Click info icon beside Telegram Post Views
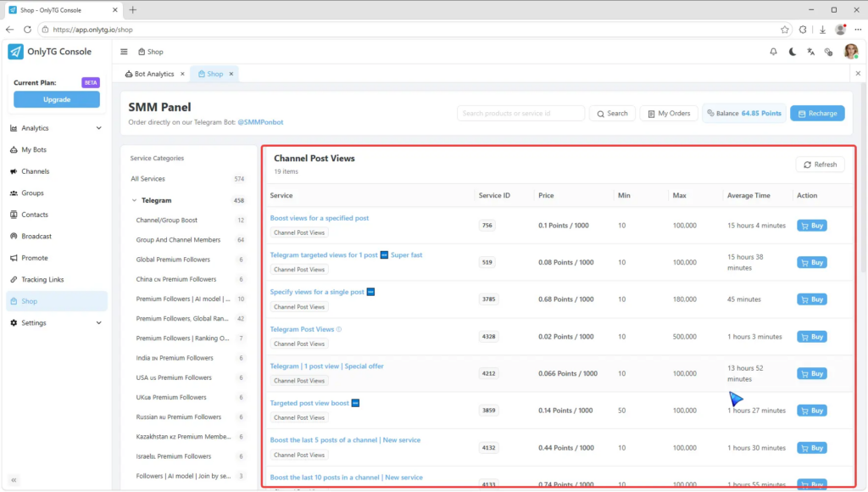Screen dimensions: 868x492 [339, 329]
